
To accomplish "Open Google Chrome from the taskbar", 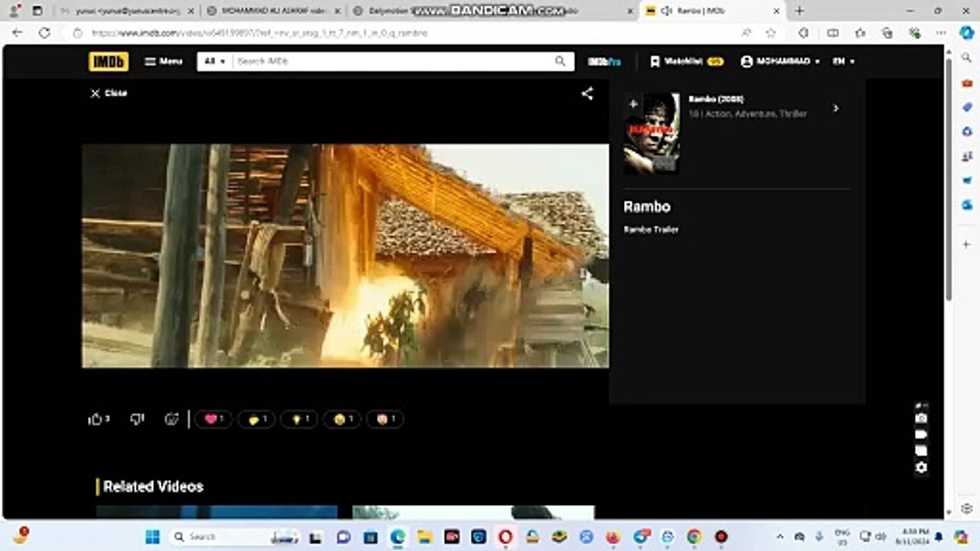I will tap(694, 536).
